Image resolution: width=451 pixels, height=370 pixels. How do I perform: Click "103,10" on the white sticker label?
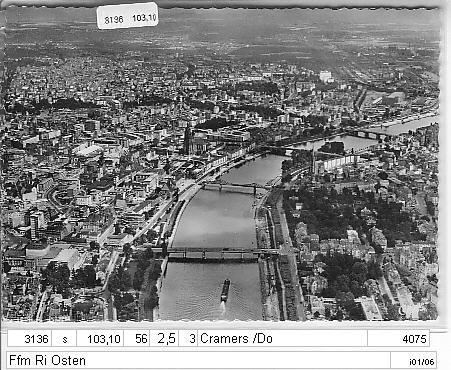(x=144, y=18)
